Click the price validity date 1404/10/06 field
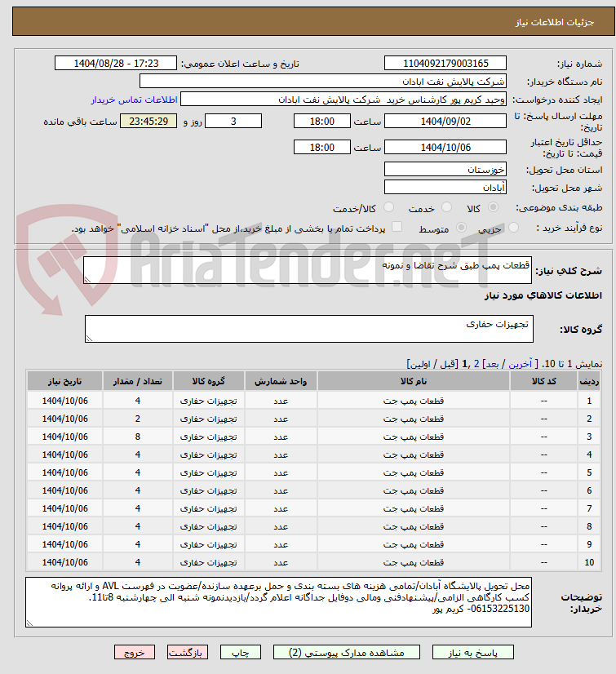 tap(445, 148)
